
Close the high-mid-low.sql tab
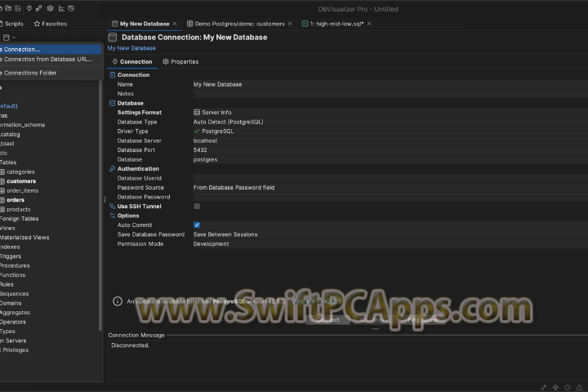coord(369,24)
